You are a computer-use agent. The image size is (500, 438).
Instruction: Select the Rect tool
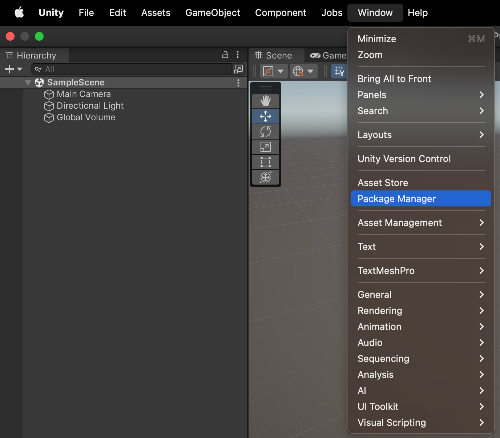click(265, 162)
